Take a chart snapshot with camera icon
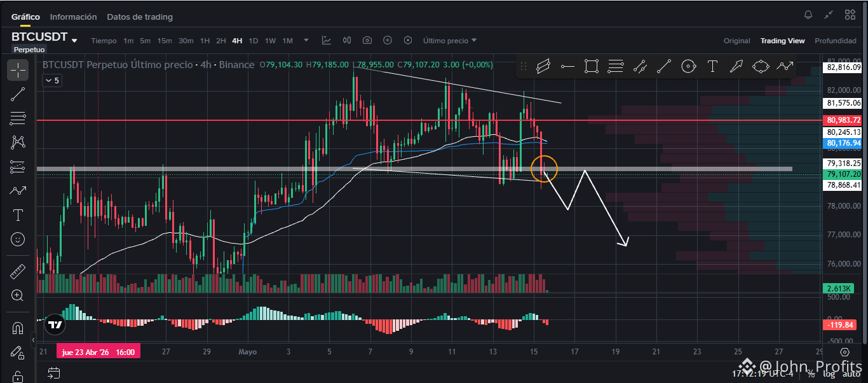Viewport: 868px width, 383px height. (367, 40)
